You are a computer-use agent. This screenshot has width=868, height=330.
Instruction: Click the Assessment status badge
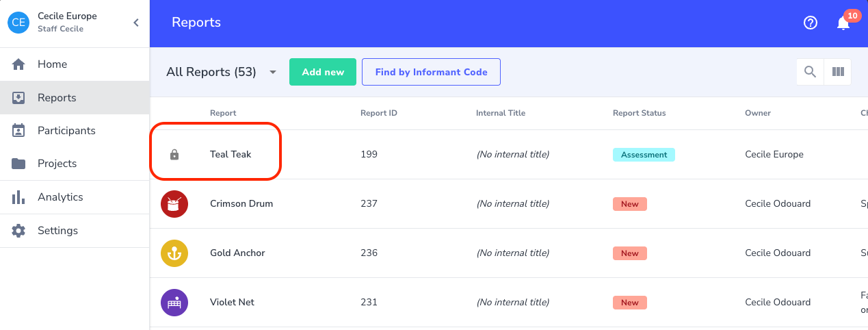pyautogui.click(x=644, y=155)
